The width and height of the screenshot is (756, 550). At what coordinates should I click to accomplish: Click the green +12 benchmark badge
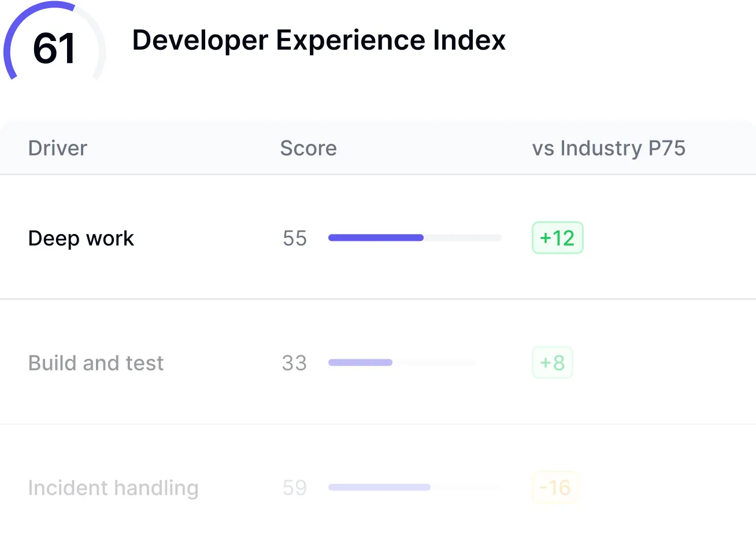click(x=557, y=238)
